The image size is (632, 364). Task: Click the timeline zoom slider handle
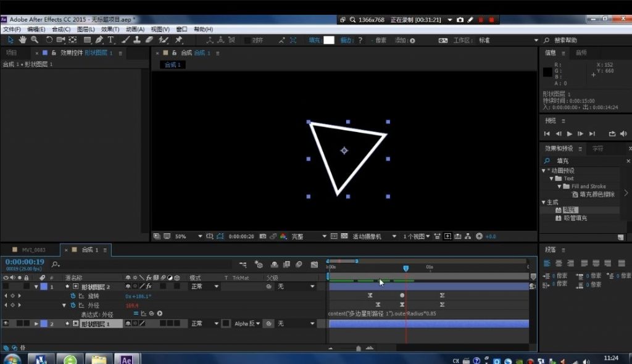pyautogui.click(x=359, y=349)
